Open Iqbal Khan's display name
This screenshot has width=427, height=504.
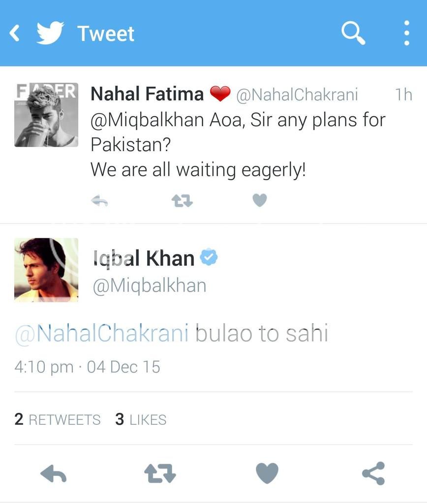tap(143, 258)
